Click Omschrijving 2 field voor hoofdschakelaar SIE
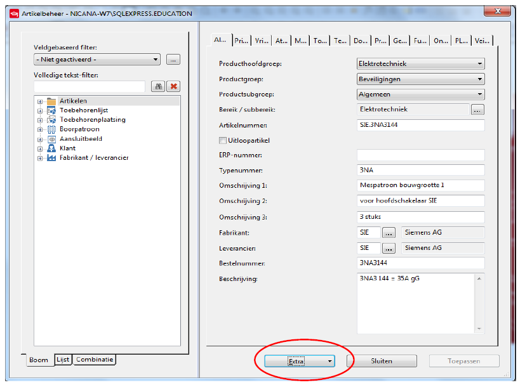The height and width of the screenshot is (392, 532). (421, 200)
